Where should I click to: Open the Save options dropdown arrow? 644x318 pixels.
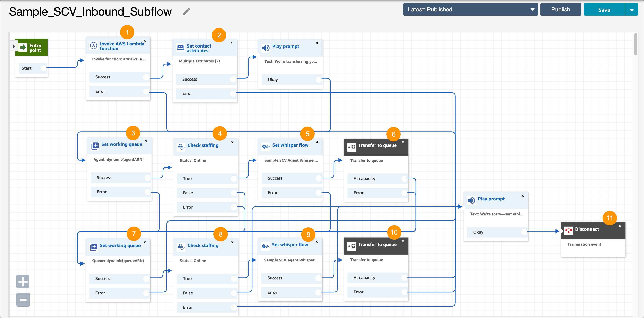(632, 10)
